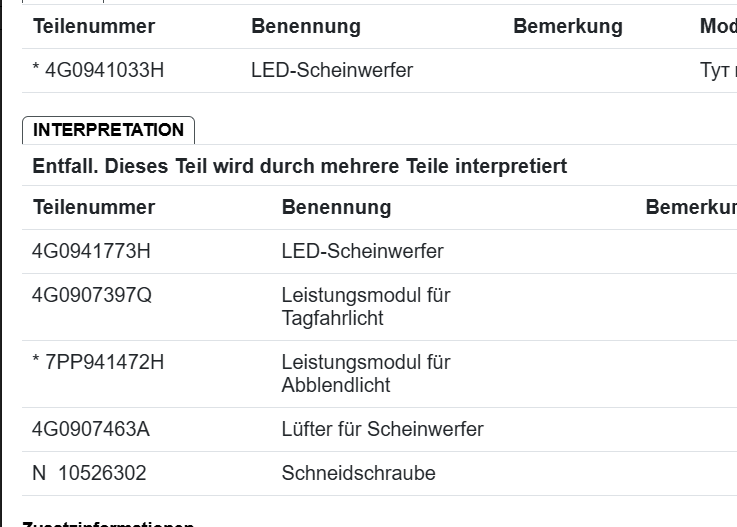The image size is (737, 527).
Task: Click the top Bemerkung column header
Action: click(x=568, y=26)
